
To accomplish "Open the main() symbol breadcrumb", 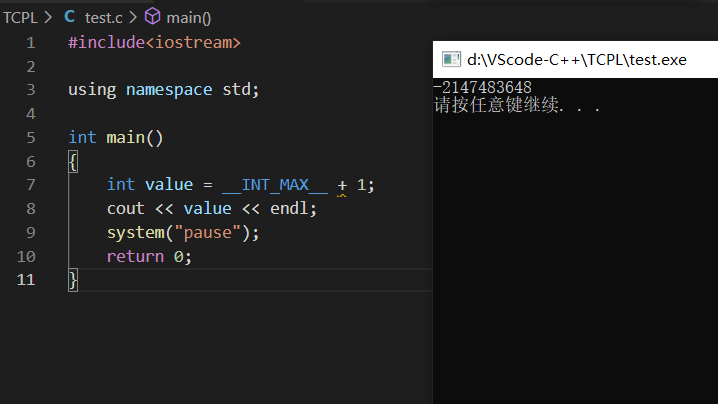I will [189, 18].
